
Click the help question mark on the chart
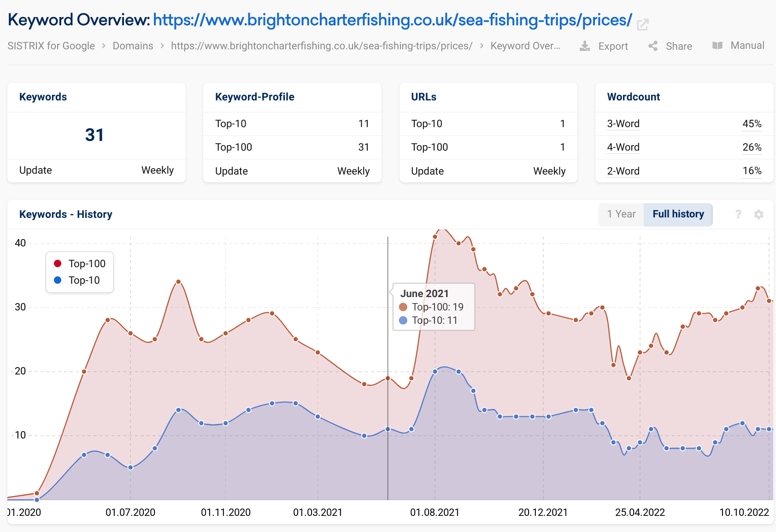point(738,214)
